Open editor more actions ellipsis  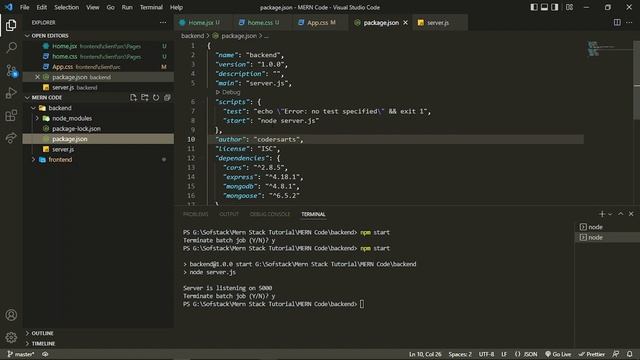tap(629, 22)
